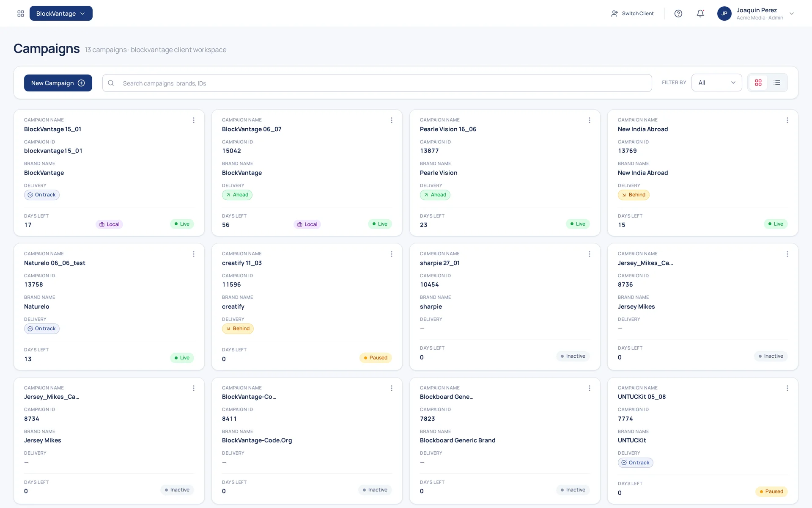Screen dimensions: 812x508
Task: Open options menu on New India Abroad card
Action: click(787, 120)
